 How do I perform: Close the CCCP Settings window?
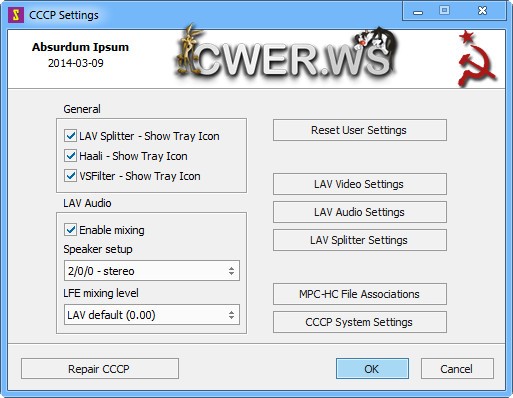pyautogui.click(x=482, y=11)
